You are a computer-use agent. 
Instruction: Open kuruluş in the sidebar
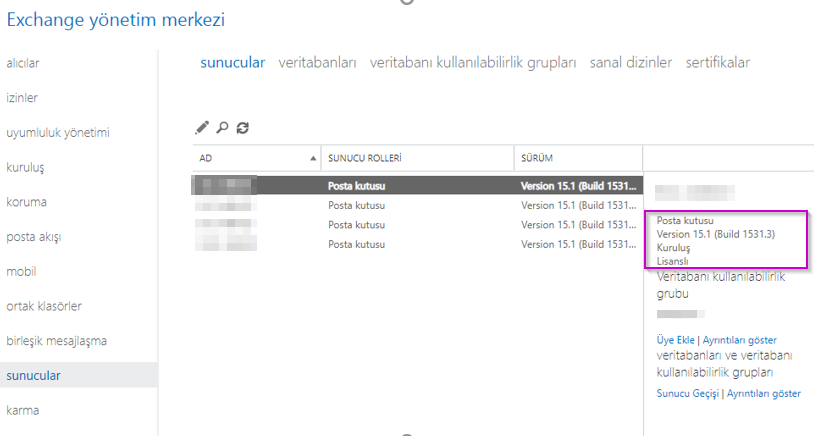tap(25, 167)
